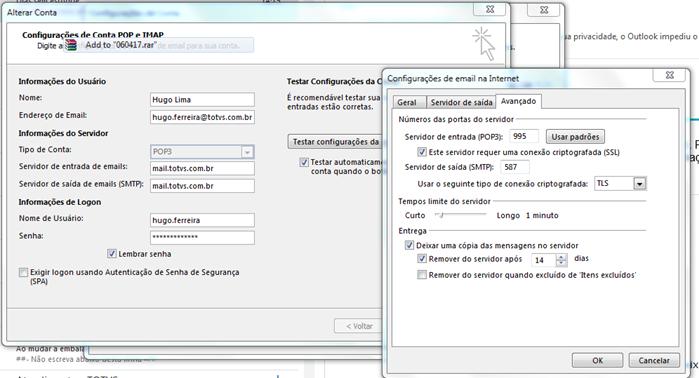699x378 pixels.
Task: Open the Tipo de Conta POP3 dropdown
Action: pyautogui.click(x=247, y=152)
